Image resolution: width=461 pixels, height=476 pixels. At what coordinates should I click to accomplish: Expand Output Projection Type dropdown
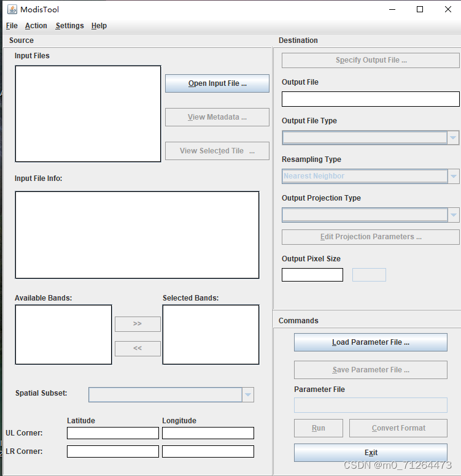(x=454, y=215)
